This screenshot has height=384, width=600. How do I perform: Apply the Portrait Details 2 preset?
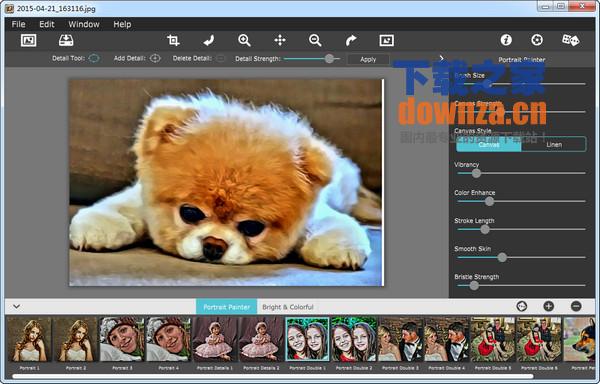(261, 339)
